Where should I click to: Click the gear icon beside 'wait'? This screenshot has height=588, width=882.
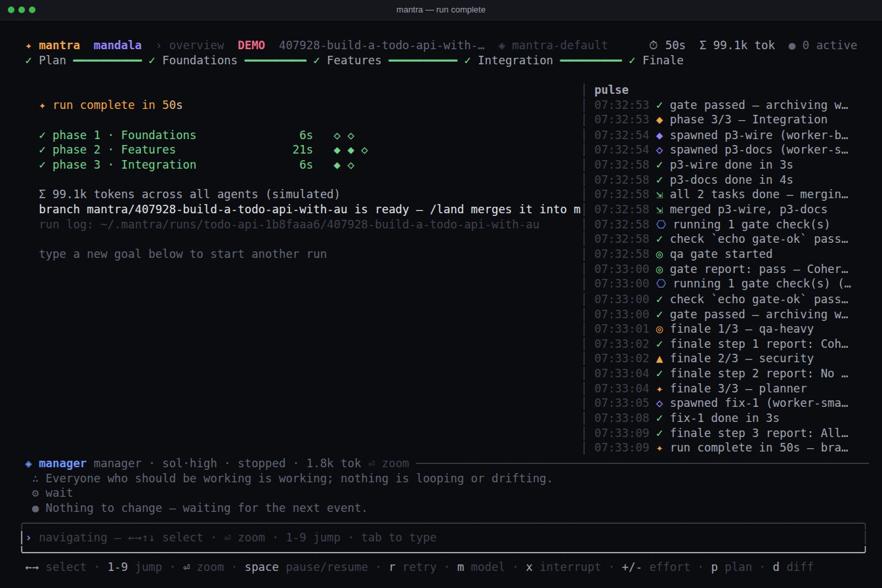(35, 493)
